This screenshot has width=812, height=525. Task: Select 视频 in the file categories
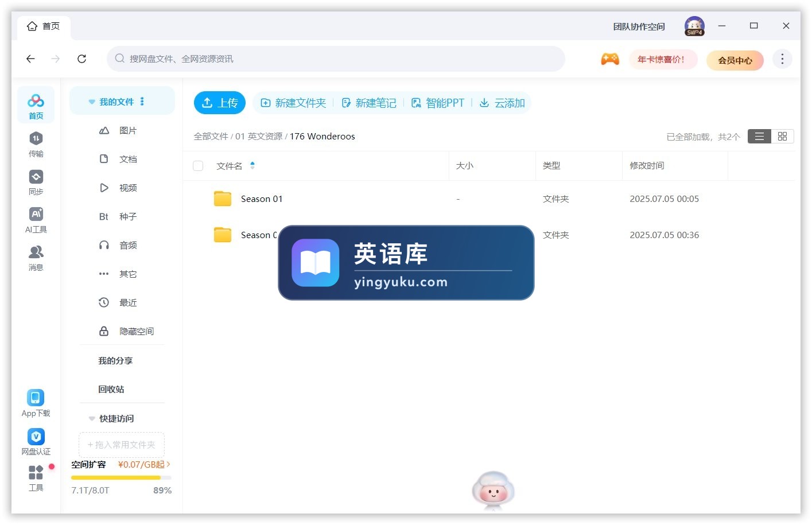tap(127, 188)
